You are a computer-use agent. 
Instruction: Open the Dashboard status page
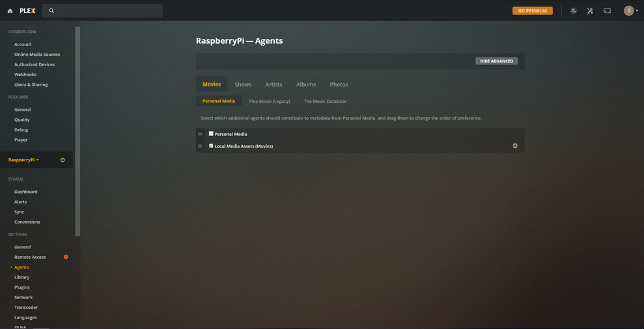click(26, 192)
